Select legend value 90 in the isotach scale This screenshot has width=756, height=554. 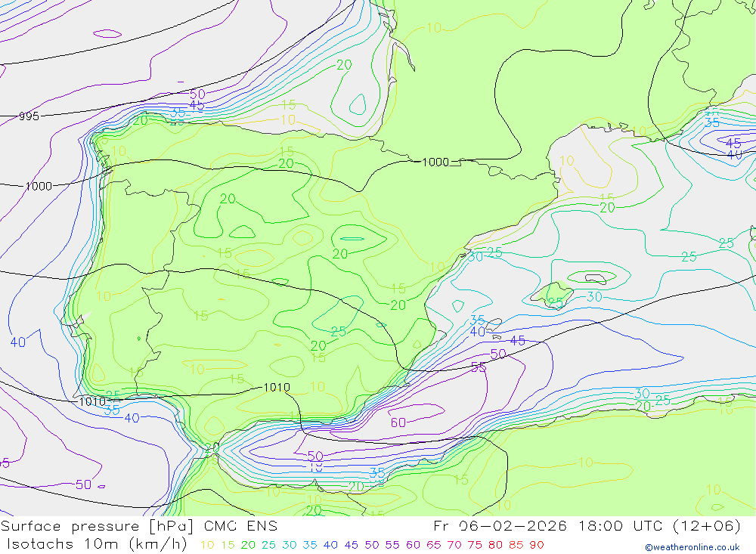point(537,545)
